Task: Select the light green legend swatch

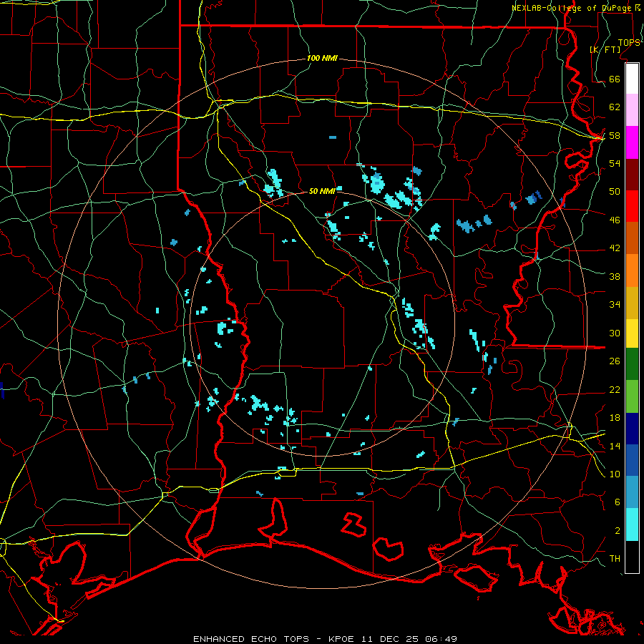Action: pyautogui.click(x=632, y=396)
